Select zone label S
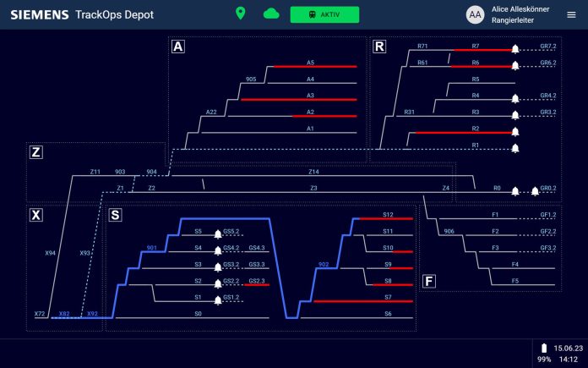The image size is (588, 368). click(x=115, y=215)
